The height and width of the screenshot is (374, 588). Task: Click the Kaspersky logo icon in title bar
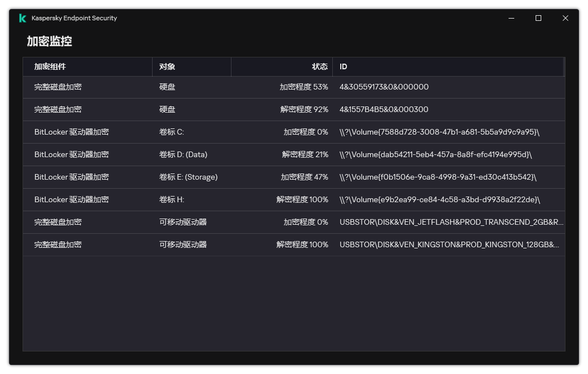(21, 17)
